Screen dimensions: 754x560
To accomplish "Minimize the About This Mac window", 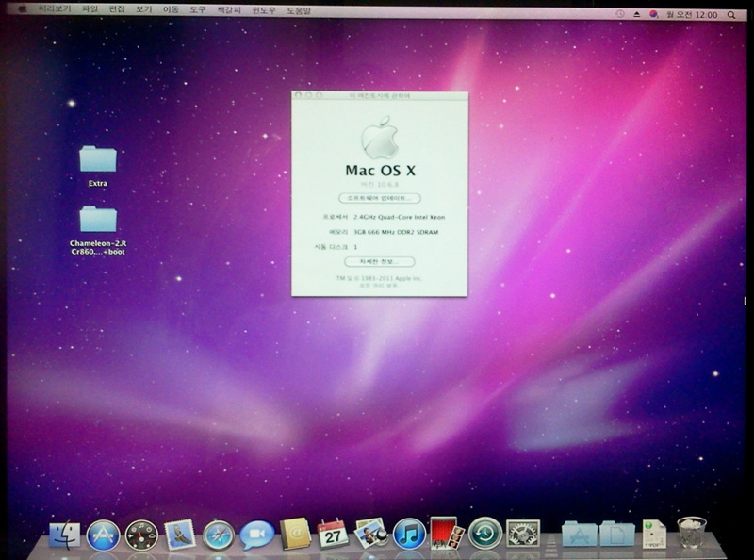I will point(309,95).
